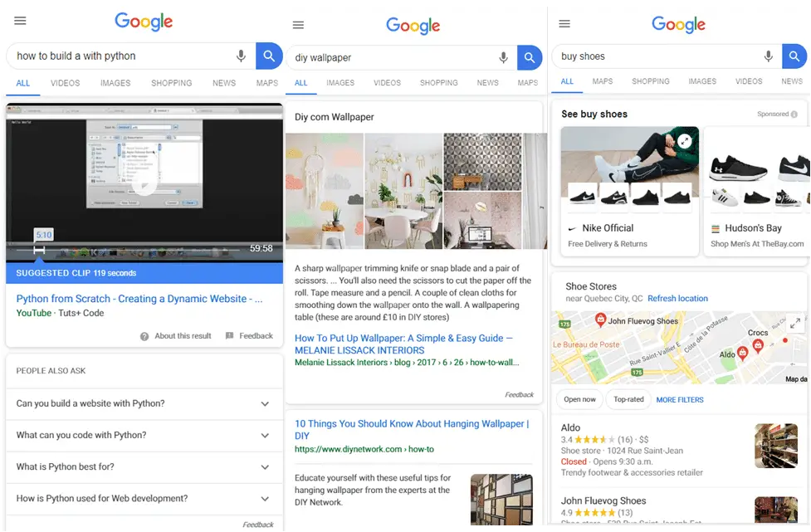
Task: Click the Google logo above the Python search
Action: (x=144, y=22)
